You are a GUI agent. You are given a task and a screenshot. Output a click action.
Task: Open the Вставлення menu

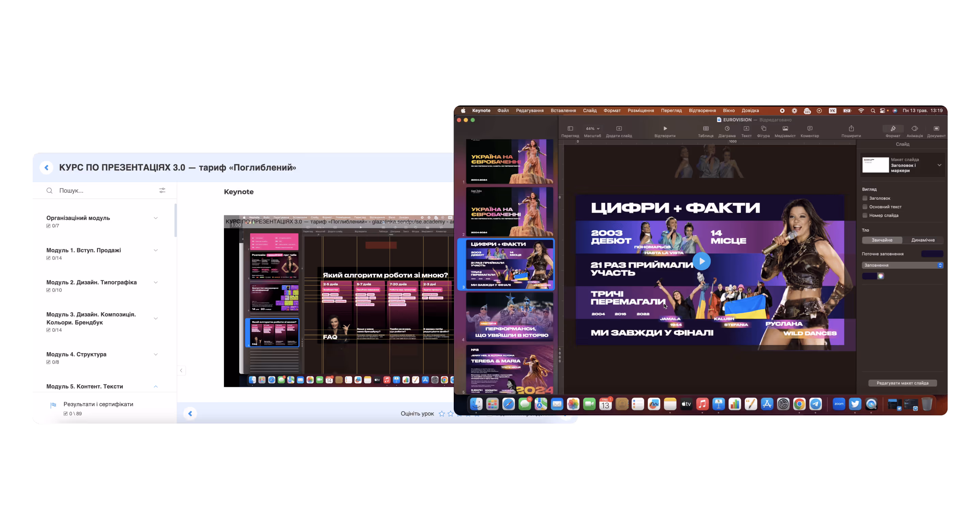[x=563, y=111]
